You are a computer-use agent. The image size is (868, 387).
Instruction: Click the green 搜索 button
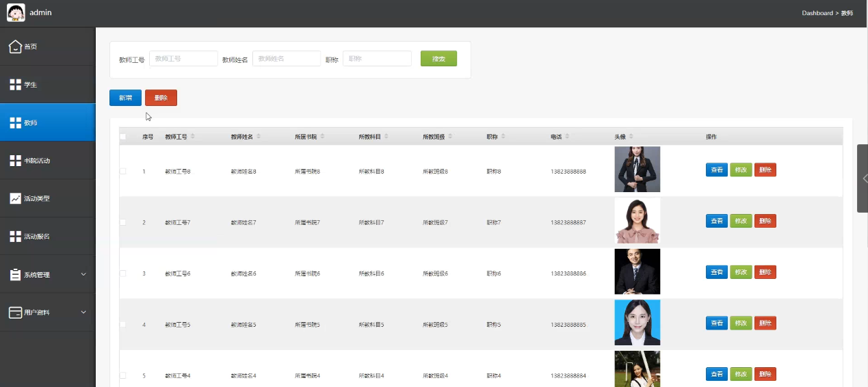click(x=438, y=59)
